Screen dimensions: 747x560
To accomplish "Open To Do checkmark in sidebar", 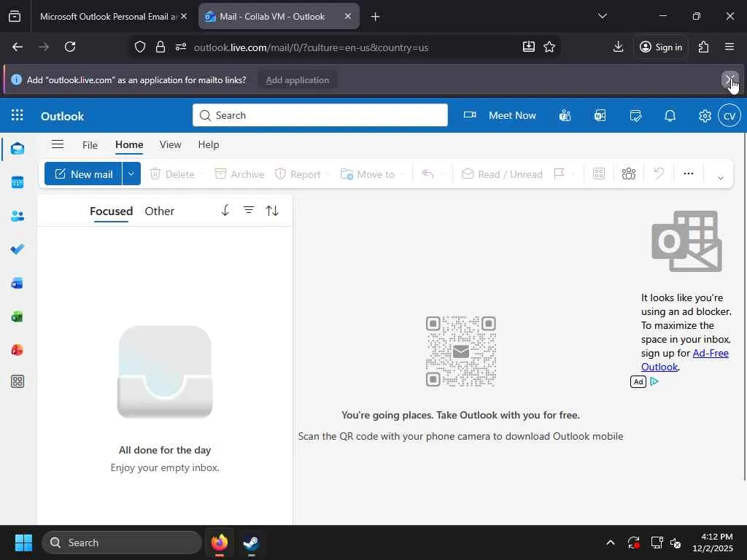I will 18,249.
